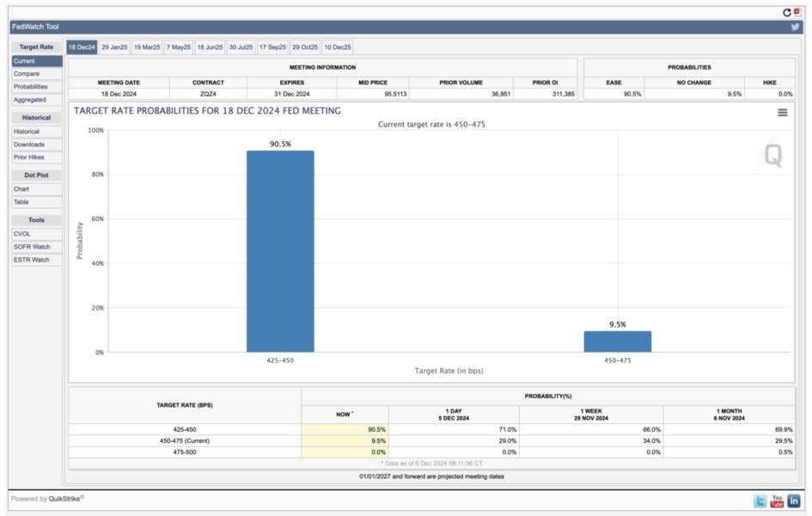This screenshot has height=516, width=812.
Task: Click the refresh icon at top right
Action: (786, 12)
